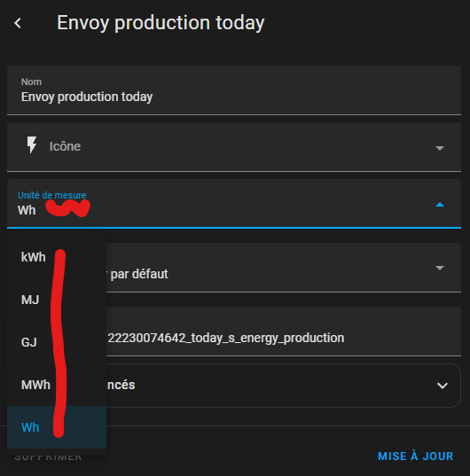Expand the advanced settings chevron
470x476 pixels.
pyautogui.click(x=443, y=386)
